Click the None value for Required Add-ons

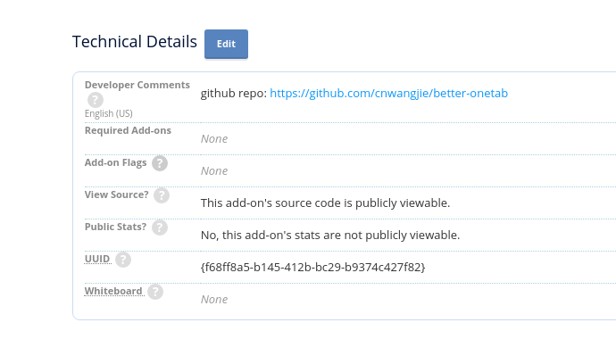click(x=214, y=139)
